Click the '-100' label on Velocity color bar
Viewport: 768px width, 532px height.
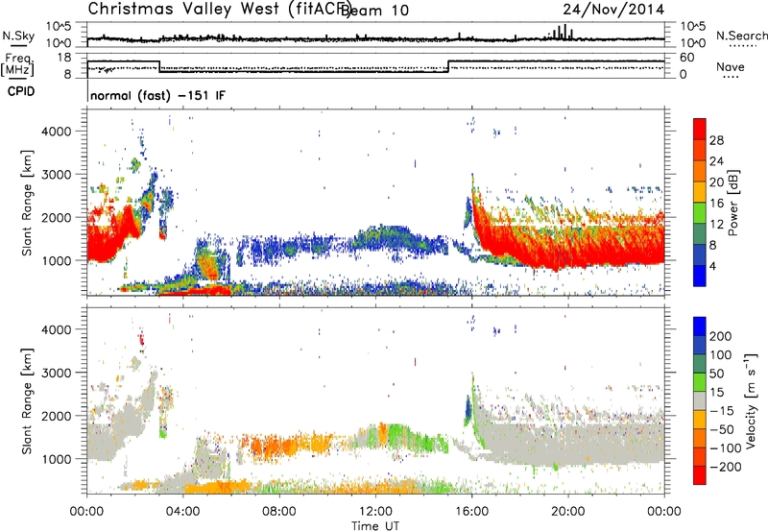(x=726, y=447)
